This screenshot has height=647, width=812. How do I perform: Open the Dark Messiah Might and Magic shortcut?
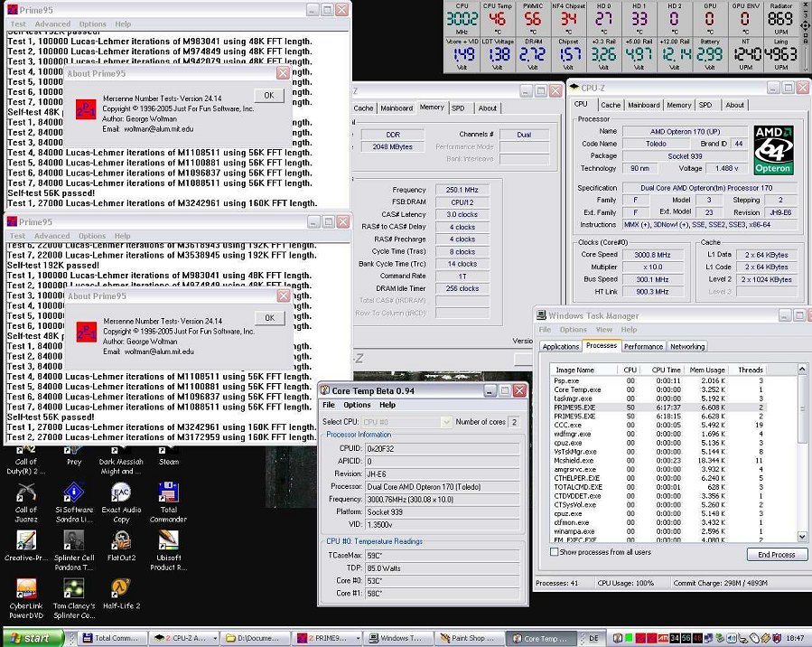(121, 460)
